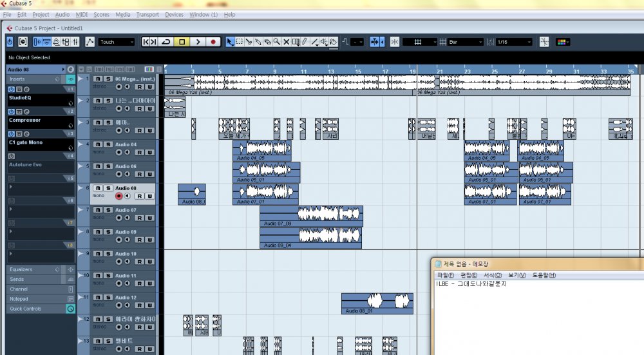The height and width of the screenshot is (355, 644).
Task: Open the Mixer toolbar button
Action: pos(75,42)
